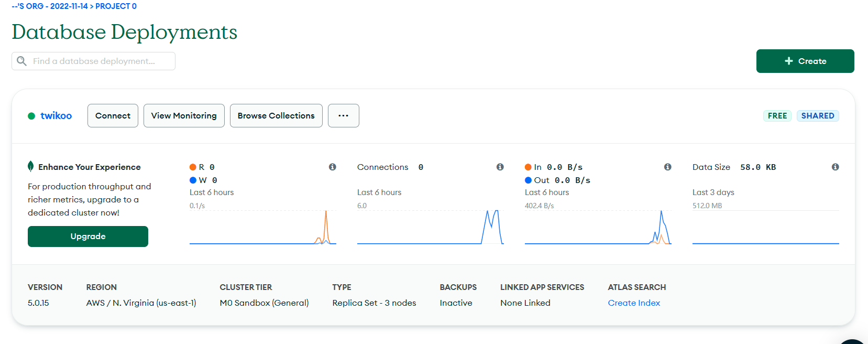Click the Connect button

pyautogui.click(x=113, y=115)
